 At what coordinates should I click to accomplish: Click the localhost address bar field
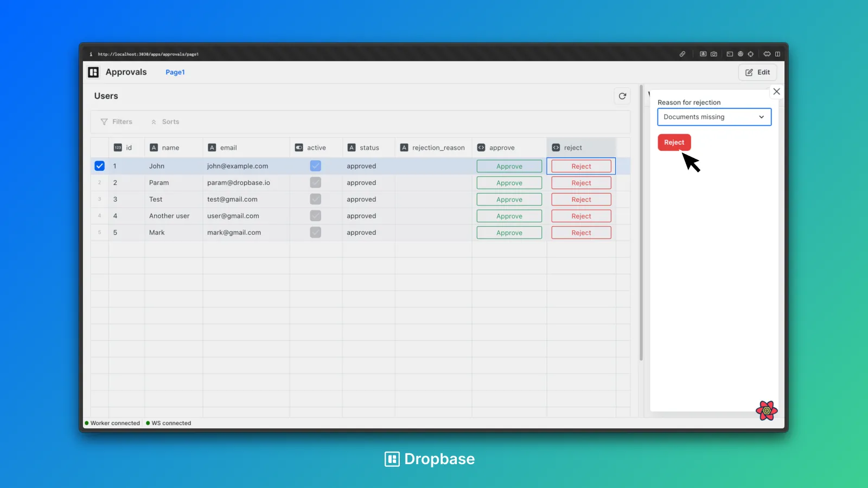148,54
